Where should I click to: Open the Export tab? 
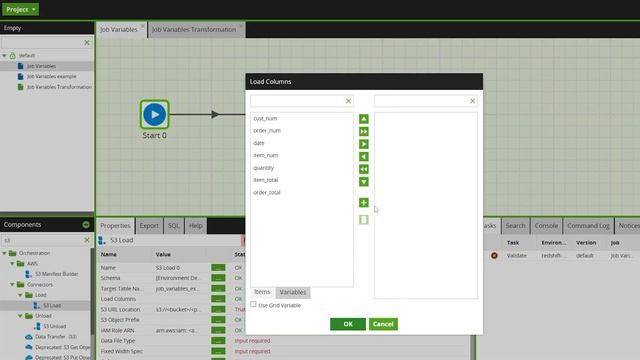(x=149, y=226)
